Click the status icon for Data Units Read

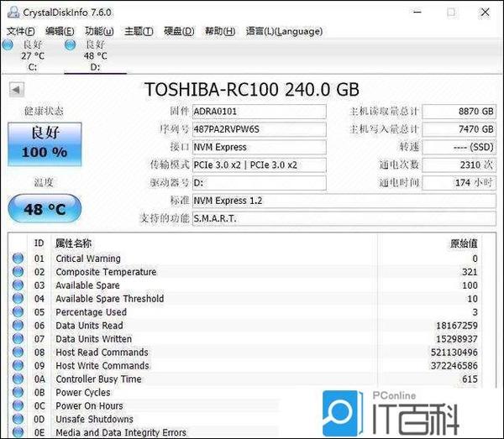(18, 326)
